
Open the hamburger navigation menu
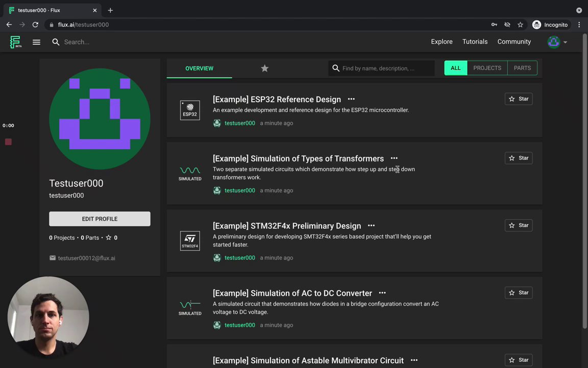pos(36,42)
